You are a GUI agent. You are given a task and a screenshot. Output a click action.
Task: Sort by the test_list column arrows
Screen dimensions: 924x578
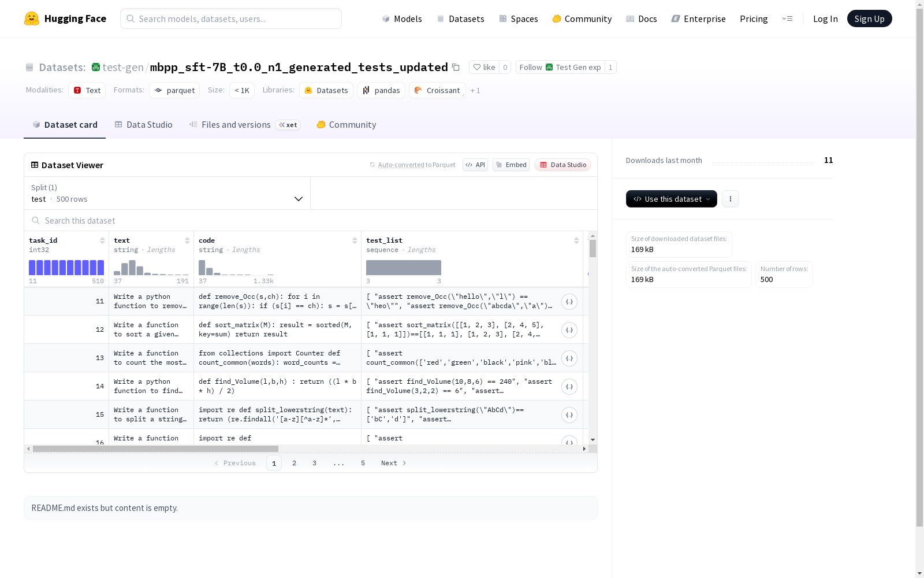coord(576,240)
